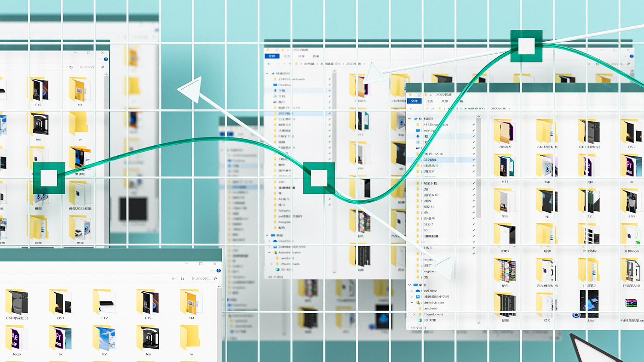This screenshot has height=362, width=644.
Task: Open the 文件 tab in the blurred middle window
Action: coord(272,56)
